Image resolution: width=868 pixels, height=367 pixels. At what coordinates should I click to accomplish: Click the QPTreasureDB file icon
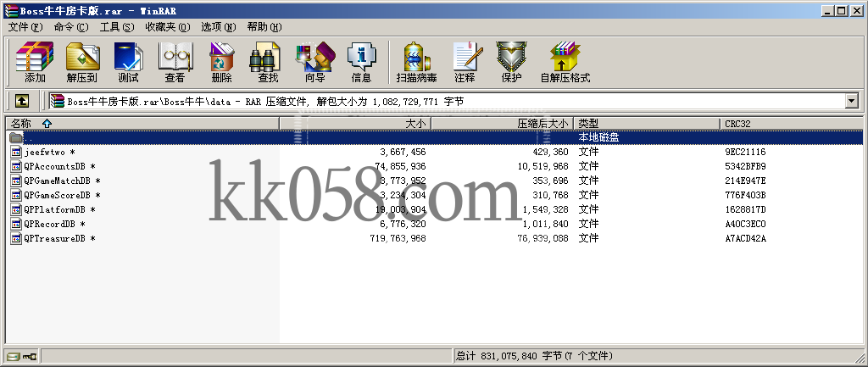(16, 238)
